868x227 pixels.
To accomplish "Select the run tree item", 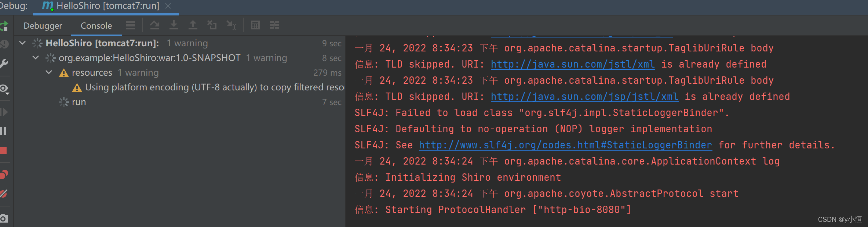I will [x=79, y=102].
